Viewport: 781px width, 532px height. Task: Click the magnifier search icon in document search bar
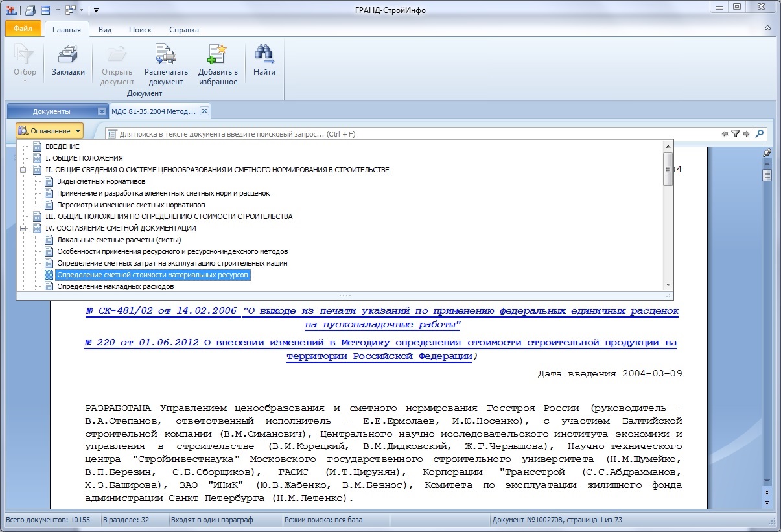pos(760,134)
